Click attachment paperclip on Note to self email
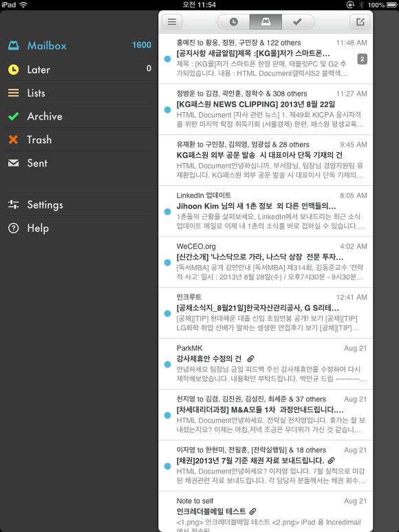Image resolution: width=399 pixels, height=532 pixels. (252, 511)
